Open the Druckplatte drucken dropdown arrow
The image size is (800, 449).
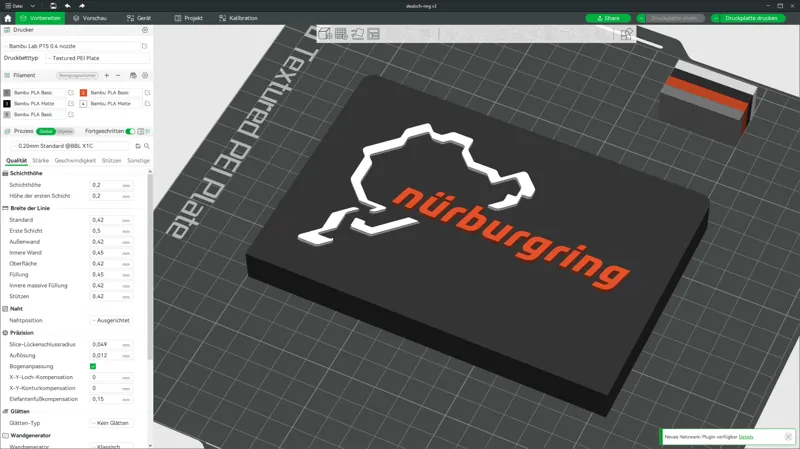pos(715,18)
